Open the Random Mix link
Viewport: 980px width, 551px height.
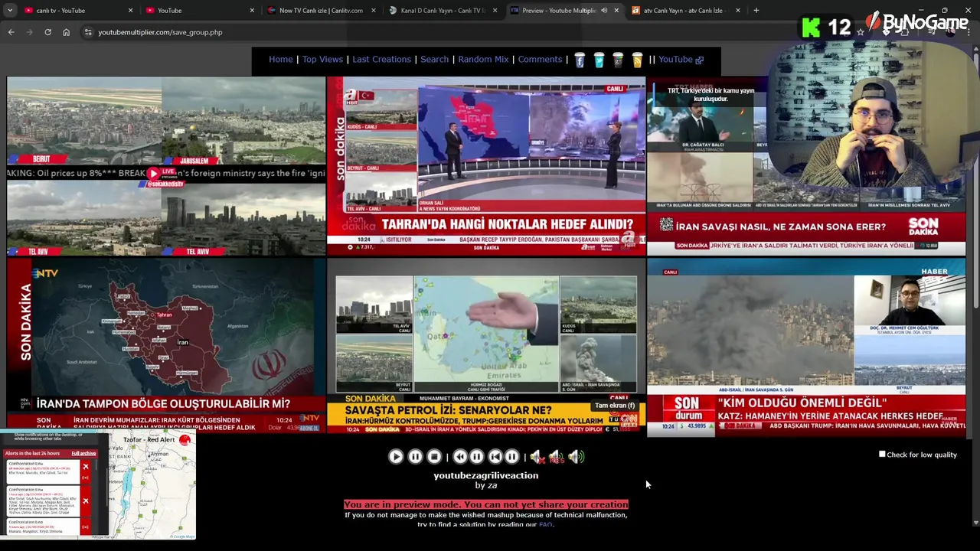point(483,60)
